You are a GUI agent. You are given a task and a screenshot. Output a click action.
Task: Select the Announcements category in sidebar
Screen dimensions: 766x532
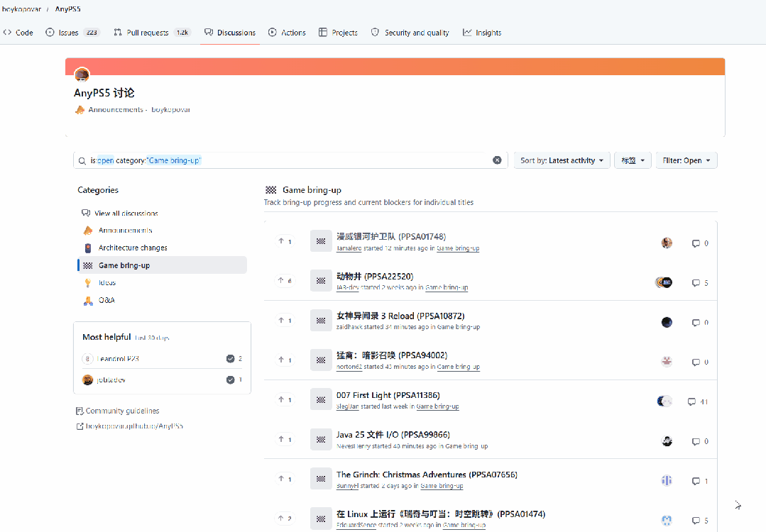(x=126, y=231)
